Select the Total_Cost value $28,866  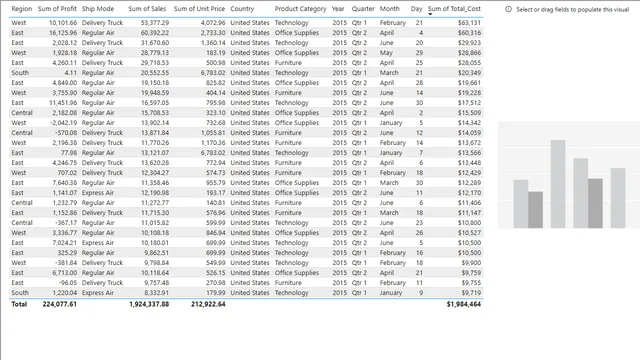point(469,53)
